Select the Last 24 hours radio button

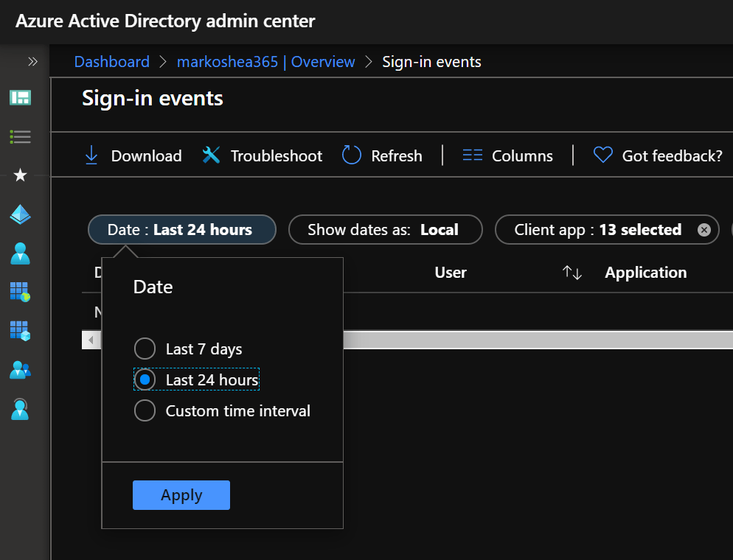tap(145, 380)
